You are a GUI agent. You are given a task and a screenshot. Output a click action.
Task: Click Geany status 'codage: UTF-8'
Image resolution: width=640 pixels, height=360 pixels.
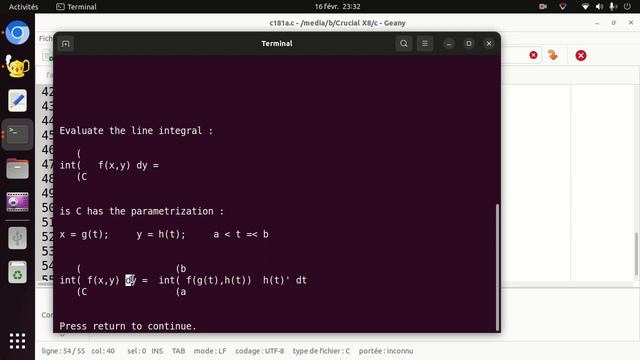pos(259,351)
